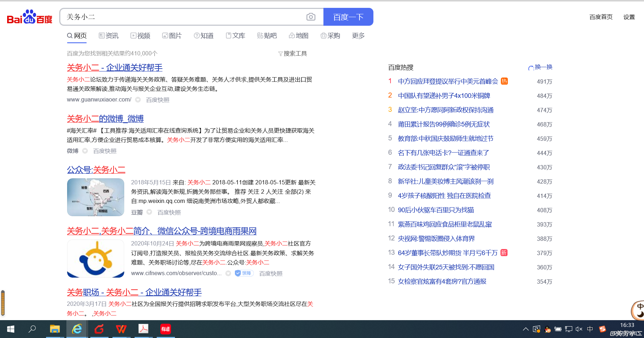Go to 百度首页

click(601, 17)
